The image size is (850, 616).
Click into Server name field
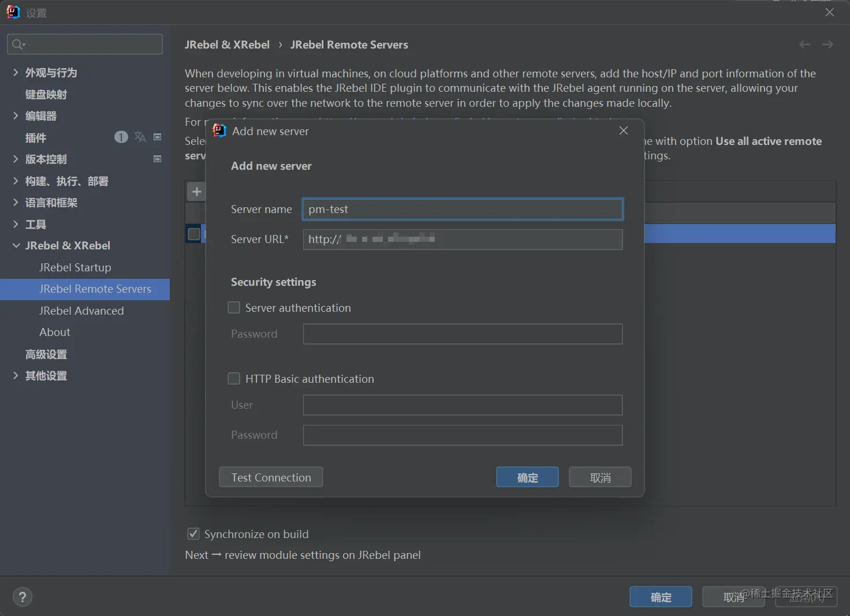click(x=463, y=209)
